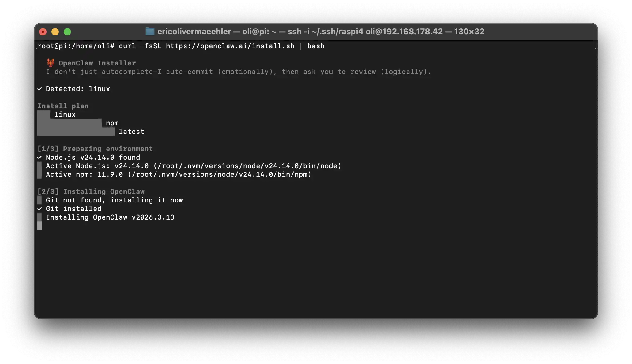Click the yellow minimize window button
Screen dimensions: 632x364
coord(55,32)
